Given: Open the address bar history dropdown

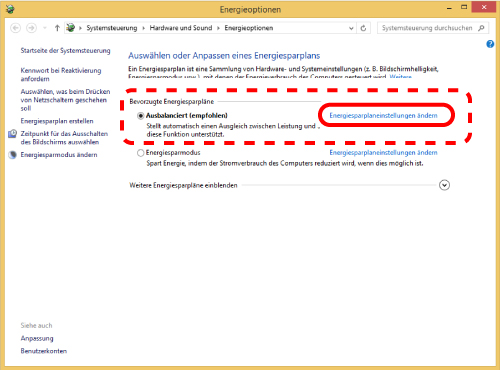Looking at the screenshot, I should [x=351, y=28].
